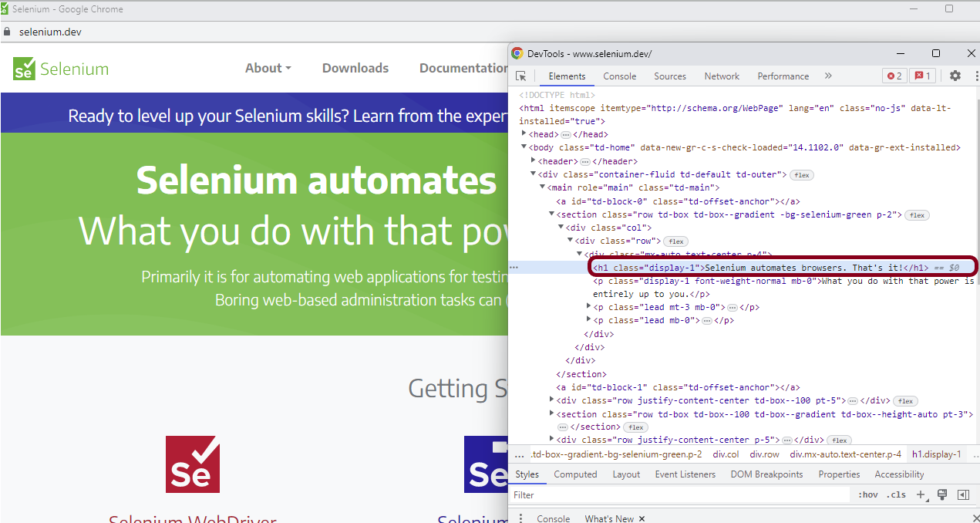
Task: Open DevTools settings gear
Action: tap(955, 76)
